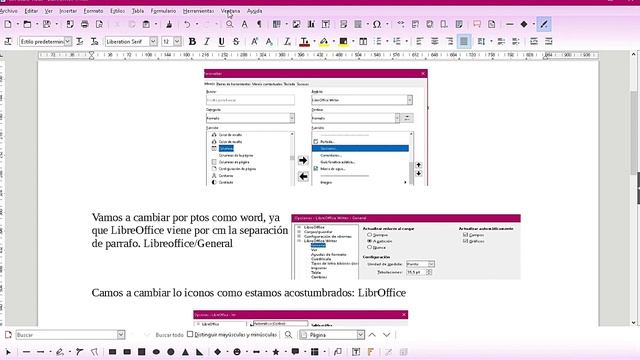Undo the last action
640x360 pixels.
187,24
